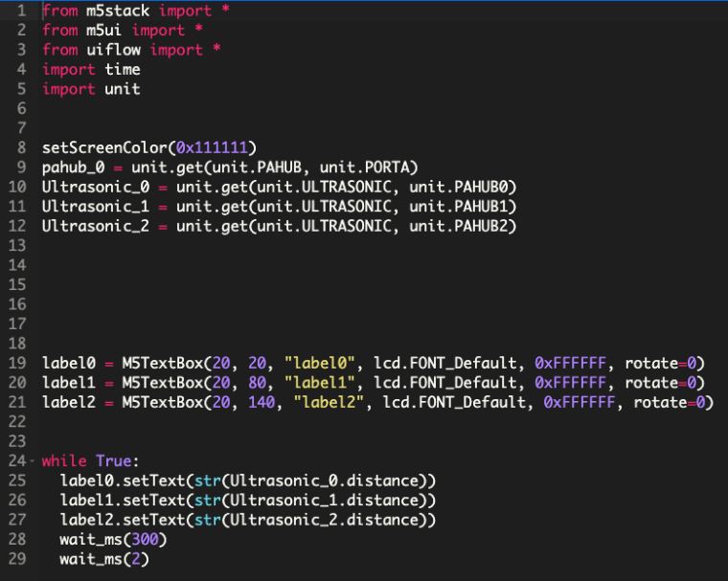
Task: Click the hex value 0x111111
Action: (212, 147)
